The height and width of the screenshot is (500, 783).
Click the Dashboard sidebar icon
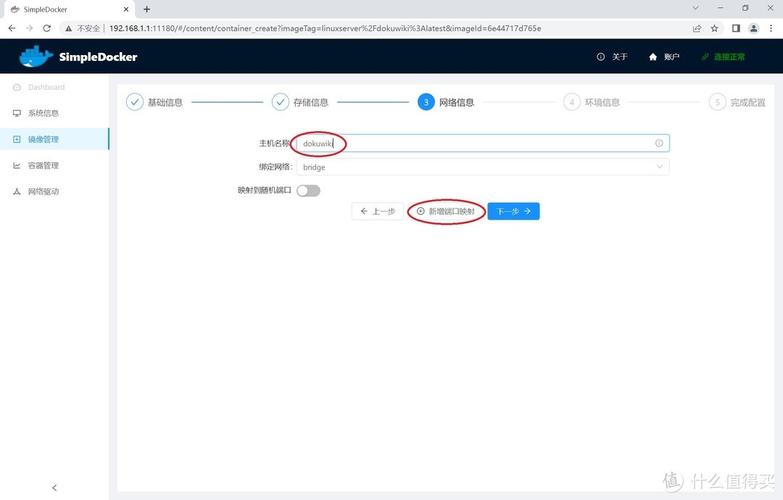pos(17,87)
